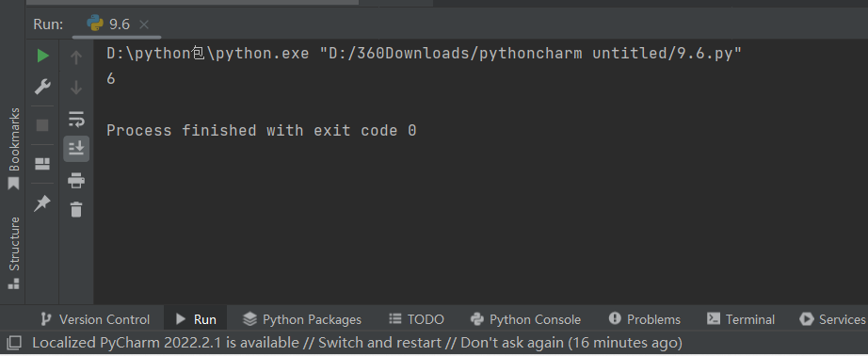Pin the Run tab with pin icon
The width and height of the screenshot is (868, 356).
pyautogui.click(x=42, y=203)
